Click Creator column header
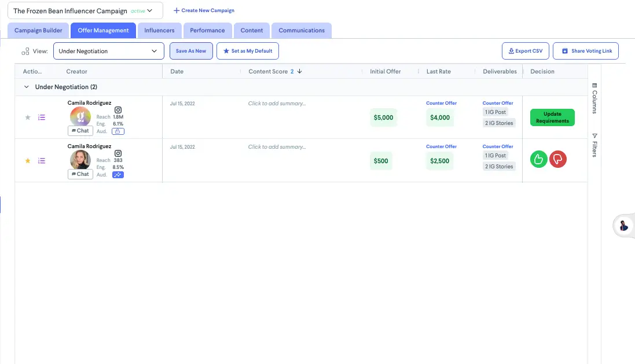 [x=76, y=71]
